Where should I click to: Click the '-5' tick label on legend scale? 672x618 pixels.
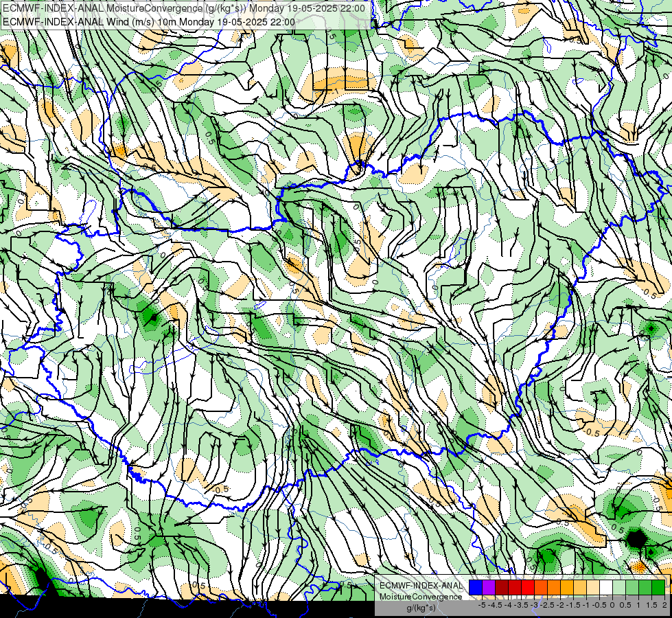[482, 605]
